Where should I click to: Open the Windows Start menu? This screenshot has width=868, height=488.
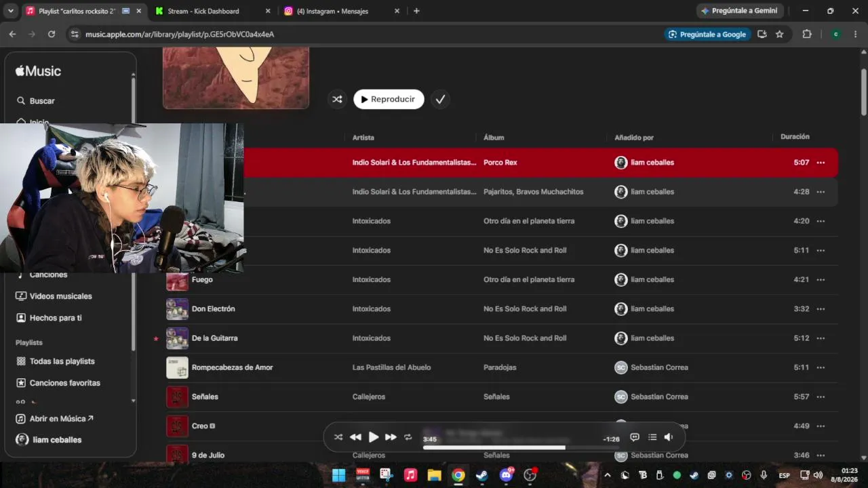pos(338,475)
